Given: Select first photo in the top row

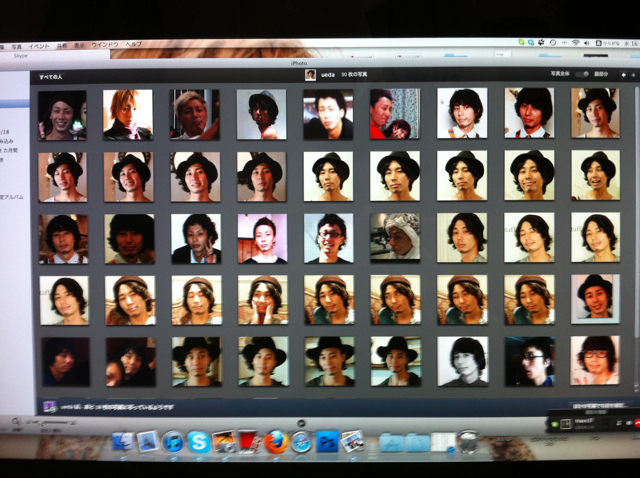Looking at the screenshot, I should click(x=62, y=115).
